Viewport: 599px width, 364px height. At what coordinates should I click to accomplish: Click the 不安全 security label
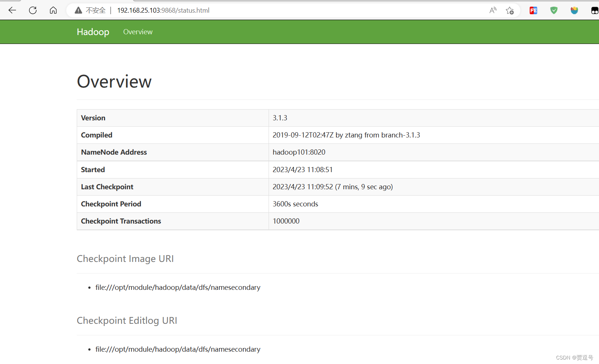click(x=96, y=10)
